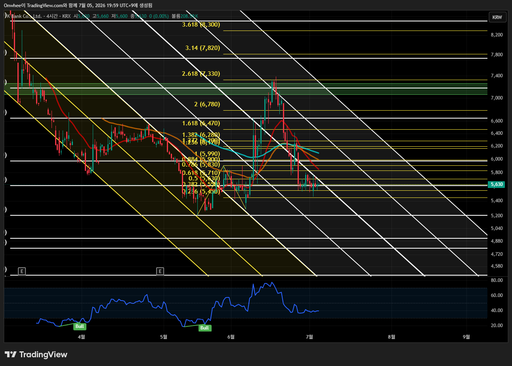Click the 5,800 price axis label
Image resolution: width=512 pixels, height=366 pixels.
[x=497, y=173]
